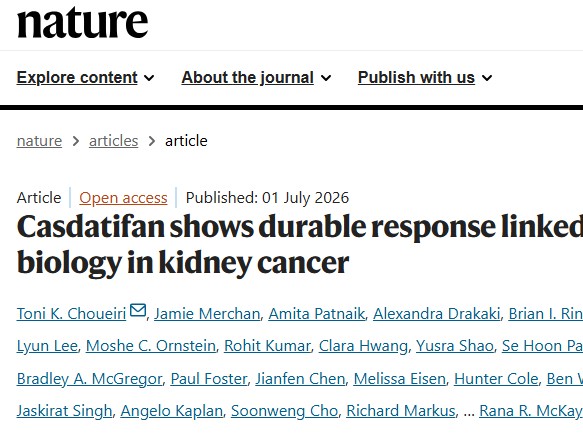Expand the Explore content menu
The width and height of the screenshot is (583, 437).
[85, 77]
